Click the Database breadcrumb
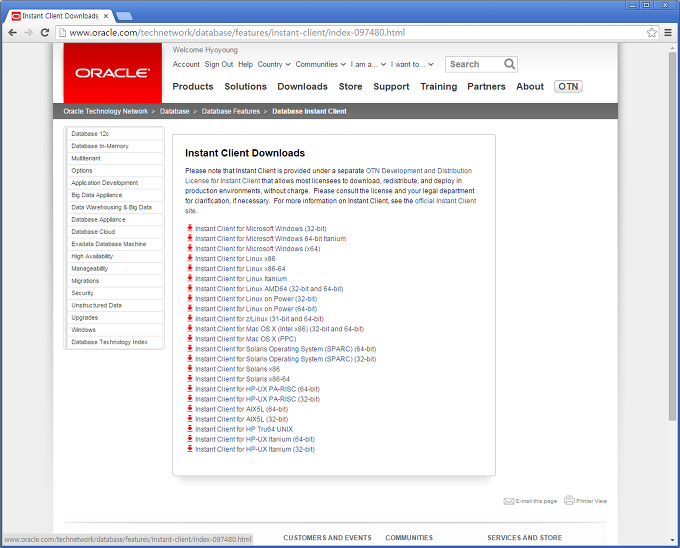 point(174,111)
